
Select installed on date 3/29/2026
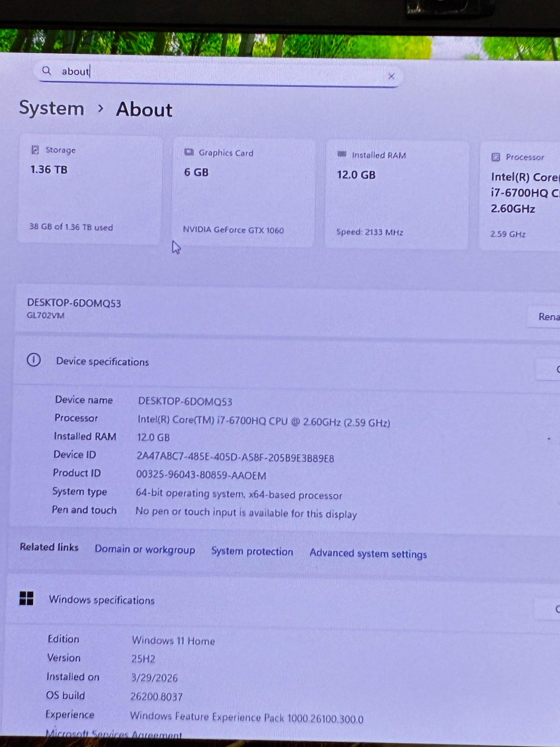[154, 677]
